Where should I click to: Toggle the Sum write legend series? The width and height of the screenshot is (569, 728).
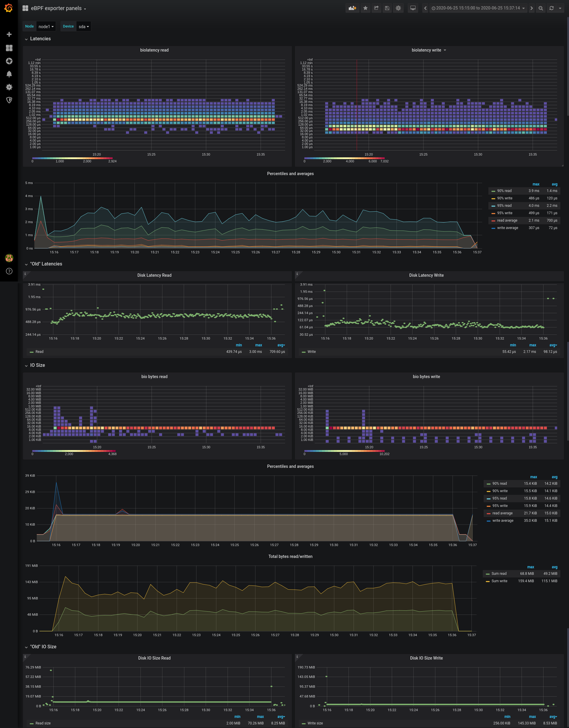pos(499,581)
